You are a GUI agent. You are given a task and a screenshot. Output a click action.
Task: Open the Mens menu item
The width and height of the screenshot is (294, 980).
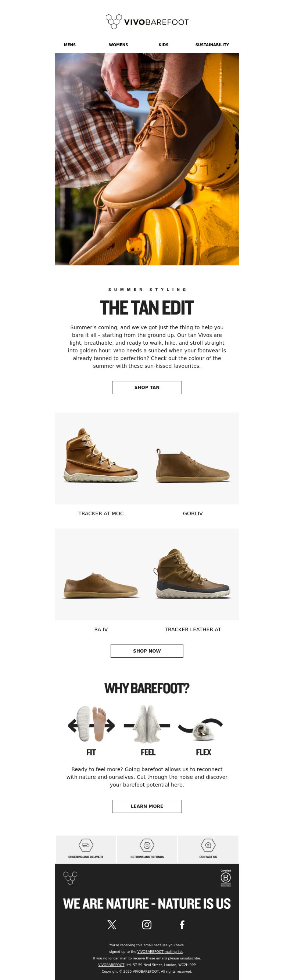click(70, 45)
